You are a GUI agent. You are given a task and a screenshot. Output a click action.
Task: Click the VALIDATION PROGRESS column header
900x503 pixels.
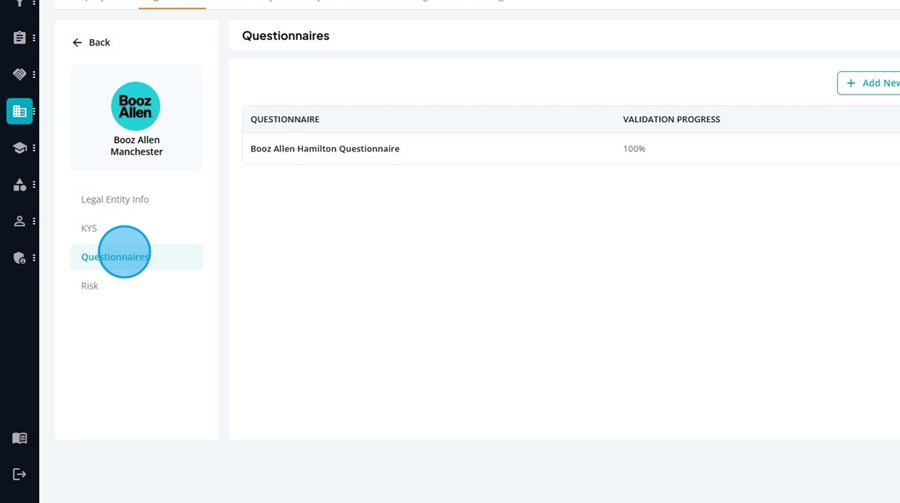click(672, 119)
